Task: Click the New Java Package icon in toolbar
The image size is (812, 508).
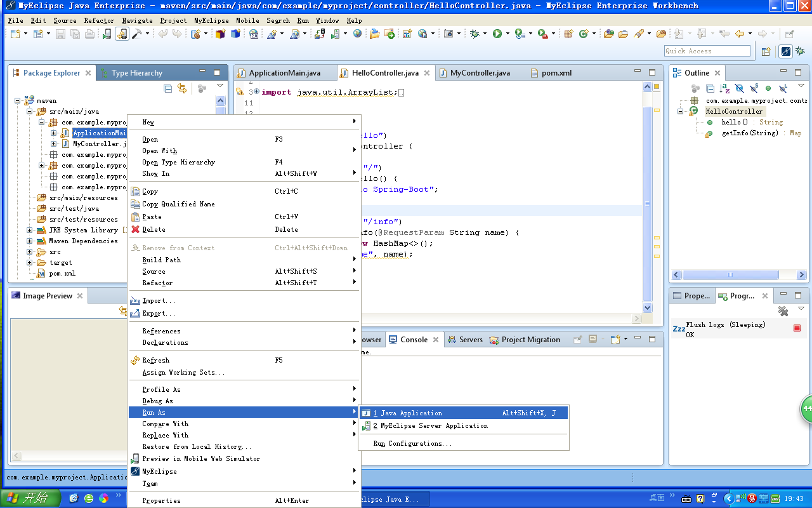Action: (568, 34)
